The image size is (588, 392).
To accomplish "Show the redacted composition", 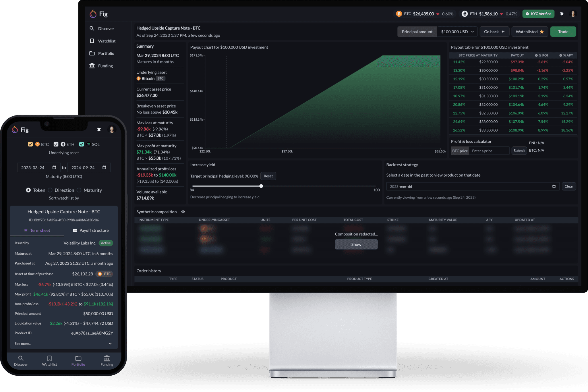I will [x=356, y=244].
